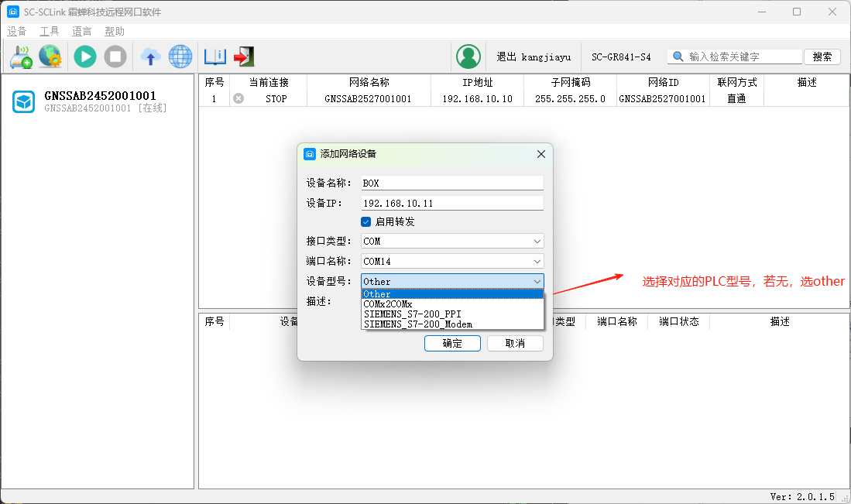Open the 设备 menu
This screenshot has height=504, width=851.
(x=17, y=32)
